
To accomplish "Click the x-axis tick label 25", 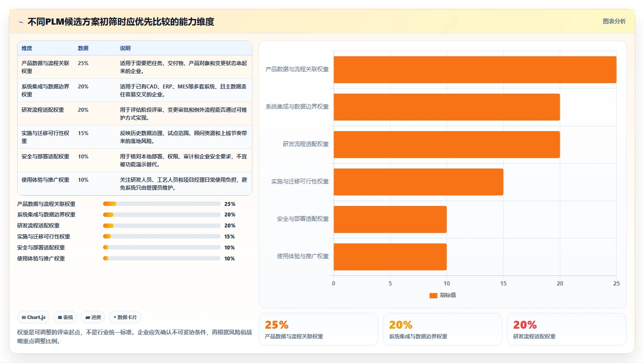I will [616, 283].
